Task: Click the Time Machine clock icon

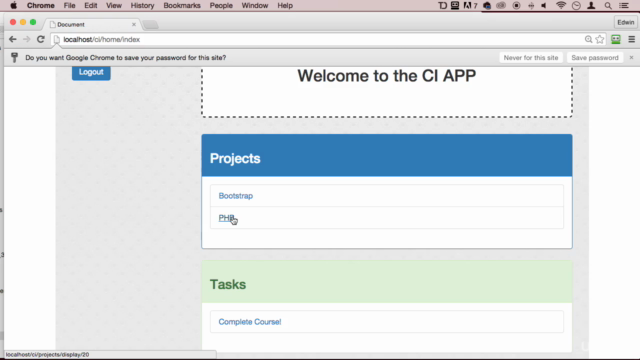Action: point(576,5)
